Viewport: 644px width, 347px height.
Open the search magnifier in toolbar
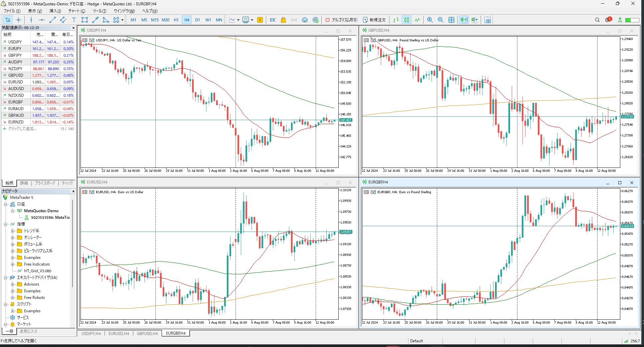pos(597,20)
